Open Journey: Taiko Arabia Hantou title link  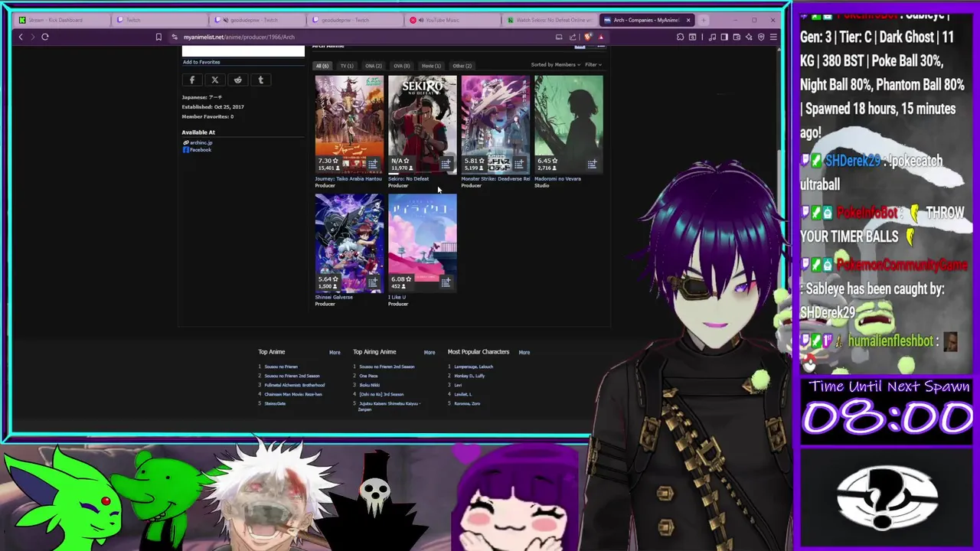[x=348, y=179]
